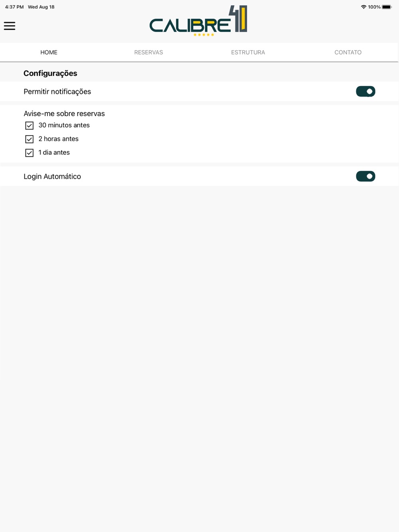Viewport: 399px width, 532px height.
Task: Click the Permitir notificações label
Action: point(57,92)
